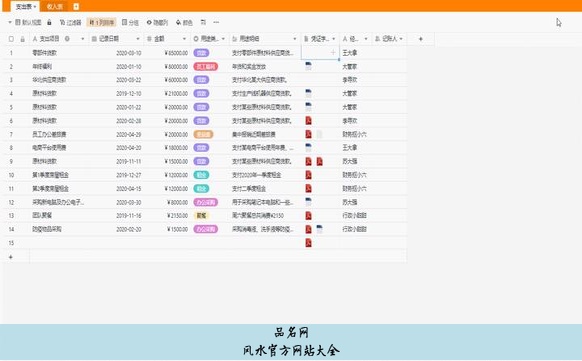Open the 隐藏列 hide columns tool
582x361 pixels.
[157, 23]
